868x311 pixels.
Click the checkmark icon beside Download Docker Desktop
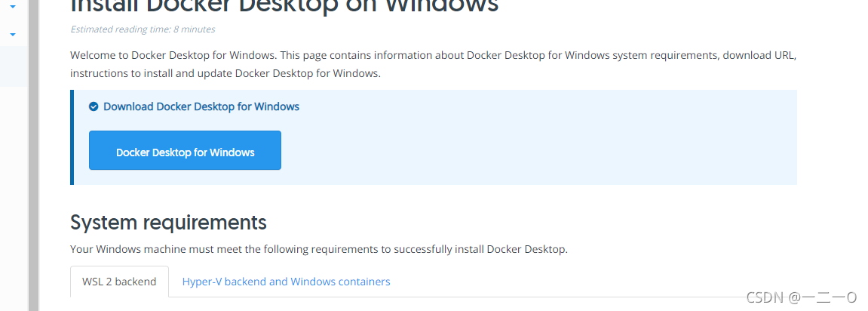click(94, 106)
